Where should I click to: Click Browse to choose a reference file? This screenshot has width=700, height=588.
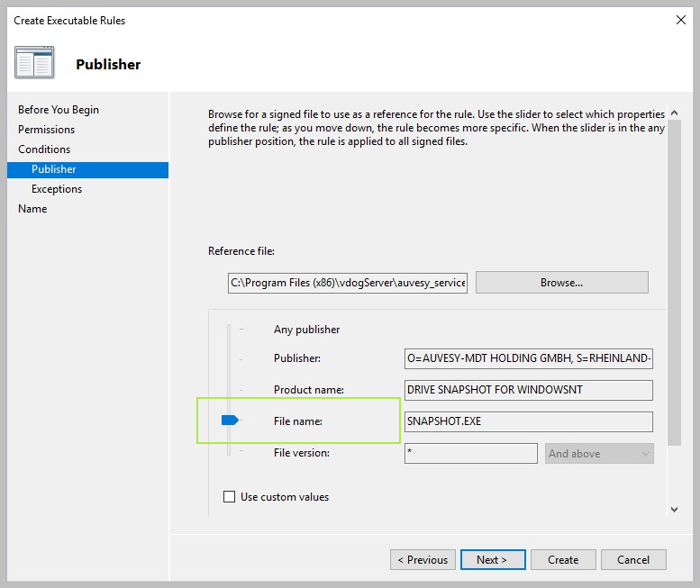tap(561, 283)
